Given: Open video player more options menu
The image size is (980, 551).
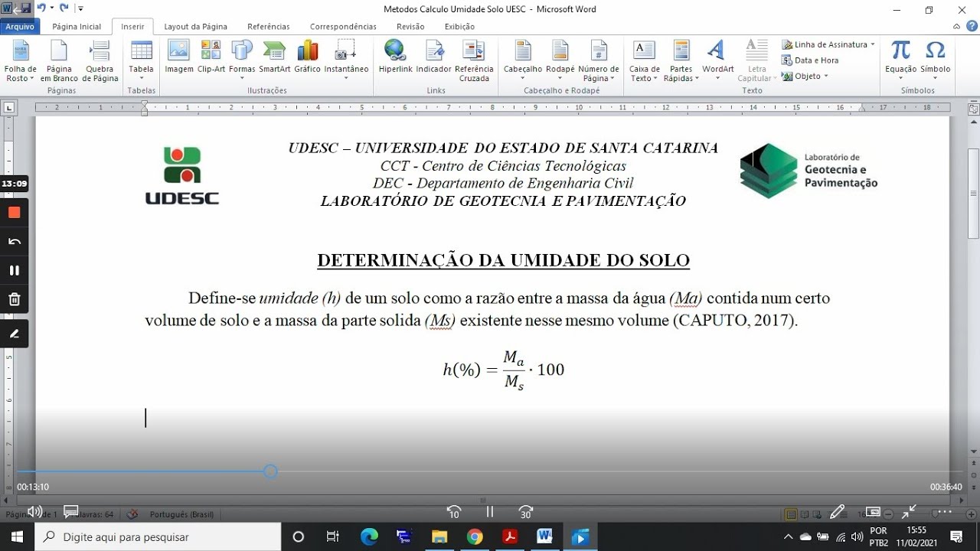Looking at the screenshot, I should click(x=946, y=512).
